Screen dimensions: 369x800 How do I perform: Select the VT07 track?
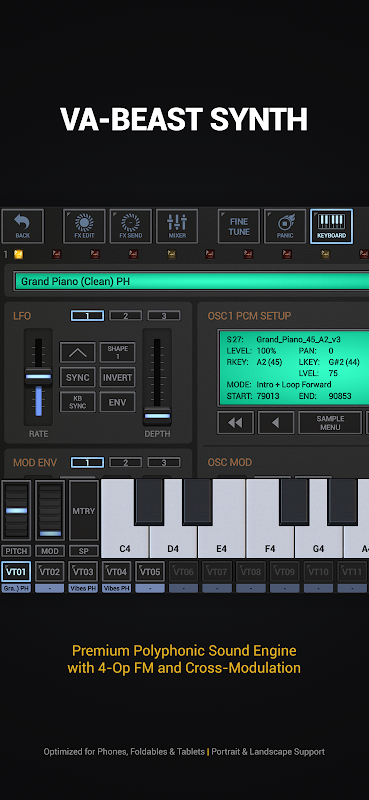(x=217, y=571)
